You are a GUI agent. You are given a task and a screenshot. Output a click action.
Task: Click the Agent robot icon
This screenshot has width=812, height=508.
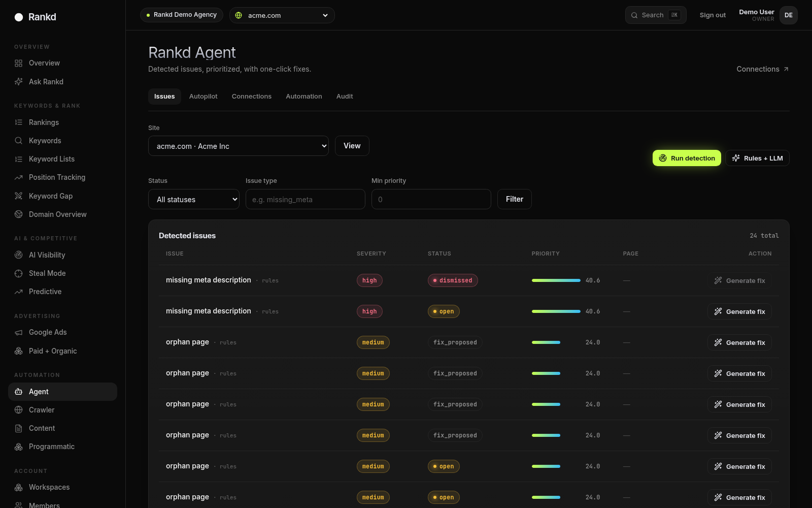[x=19, y=392]
